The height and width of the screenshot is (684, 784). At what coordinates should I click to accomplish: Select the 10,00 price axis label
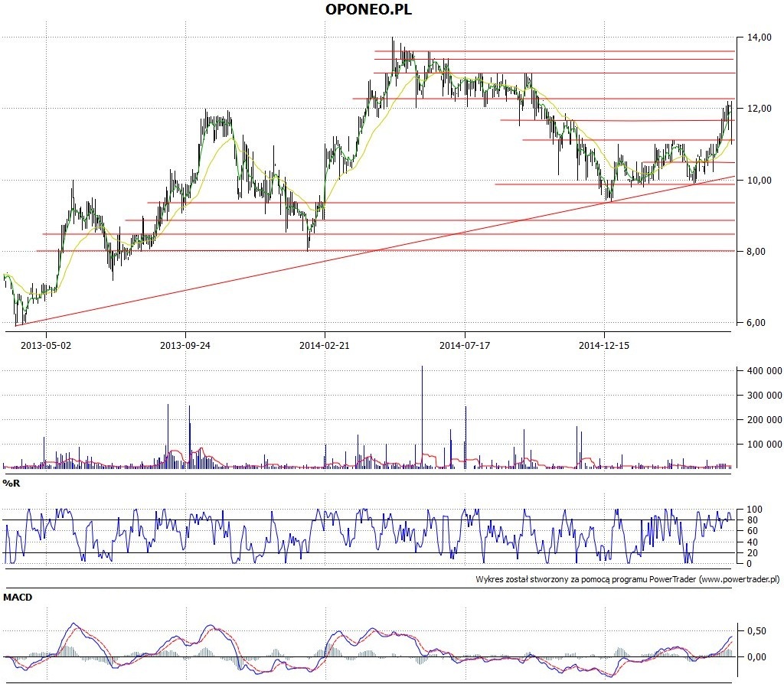[759, 180]
